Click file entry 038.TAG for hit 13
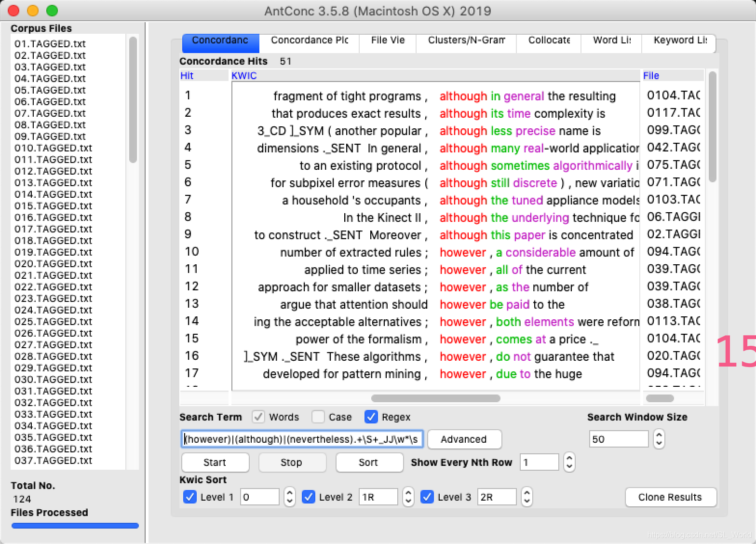 (674, 304)
